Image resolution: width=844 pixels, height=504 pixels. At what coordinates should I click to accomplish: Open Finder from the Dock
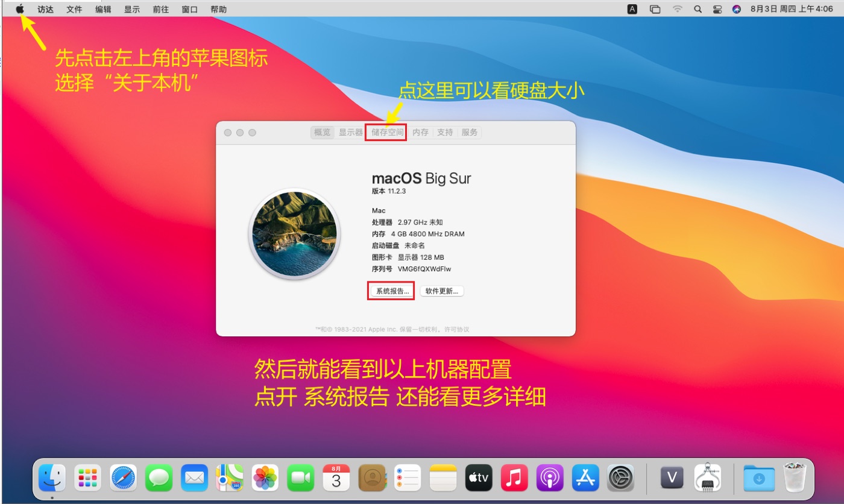52,478
